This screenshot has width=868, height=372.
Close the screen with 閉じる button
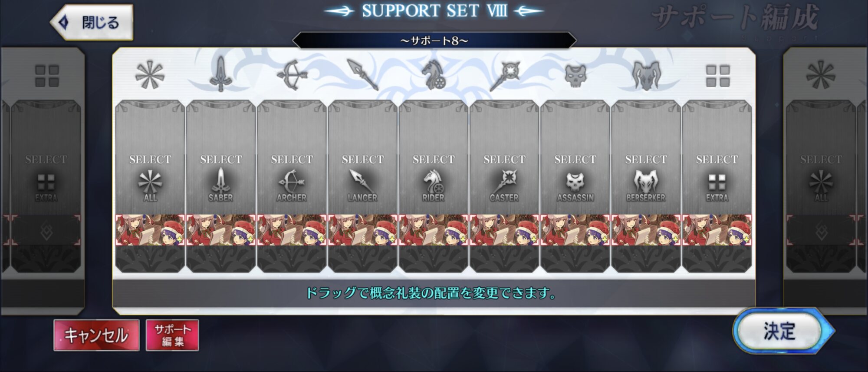[92, 22]
